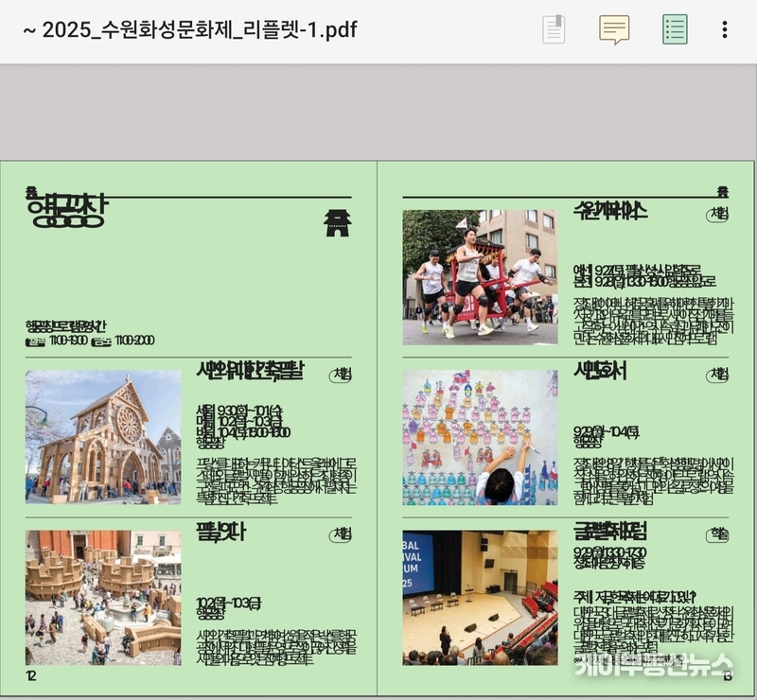Tap the 학술 tag beside the forum heading
The width and height of the screenshot is (757, 700).
click(x=717, y=534)
